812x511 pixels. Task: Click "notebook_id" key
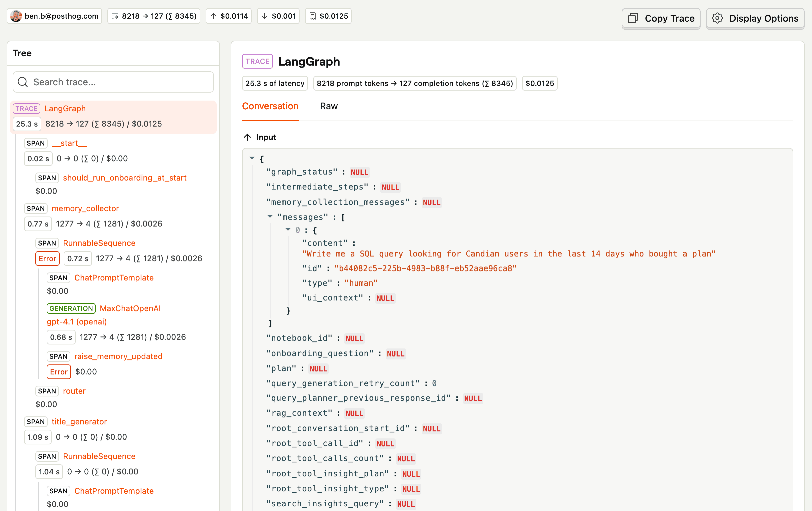click(299, 338)
